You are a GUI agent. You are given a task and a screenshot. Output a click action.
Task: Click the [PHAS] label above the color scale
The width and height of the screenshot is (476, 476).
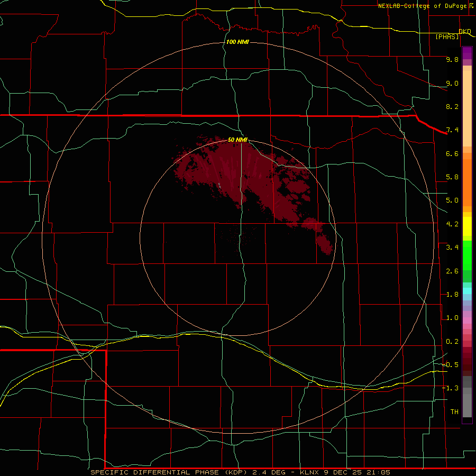click(x=447, y=37)
